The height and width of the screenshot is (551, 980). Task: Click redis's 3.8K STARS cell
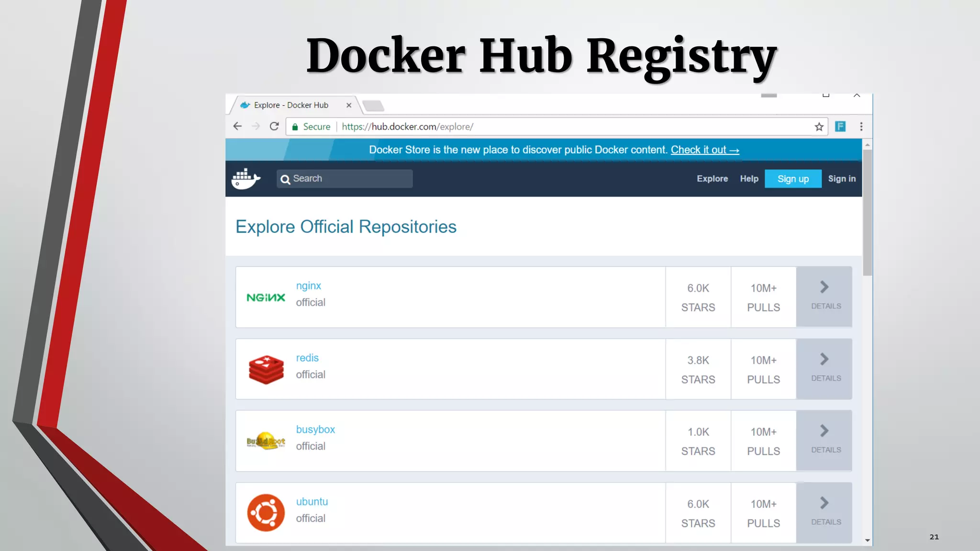click(x=698, y=369)
